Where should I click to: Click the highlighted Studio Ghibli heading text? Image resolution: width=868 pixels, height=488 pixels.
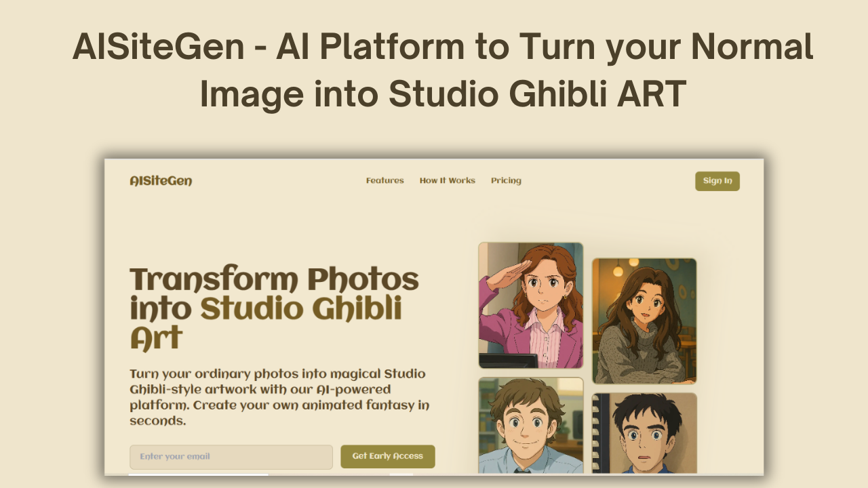click(301, 309)
